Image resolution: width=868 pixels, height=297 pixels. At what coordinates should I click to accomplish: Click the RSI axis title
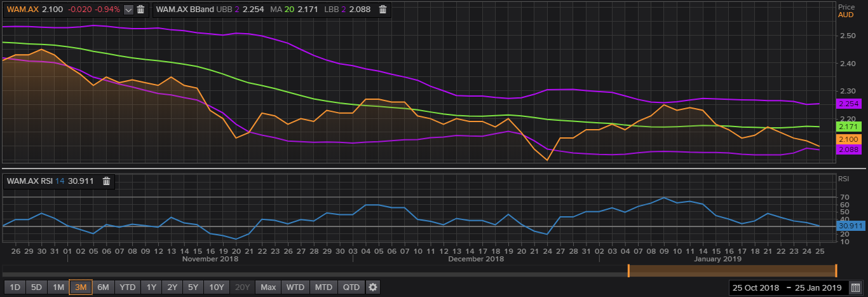(x=843, y=179)
